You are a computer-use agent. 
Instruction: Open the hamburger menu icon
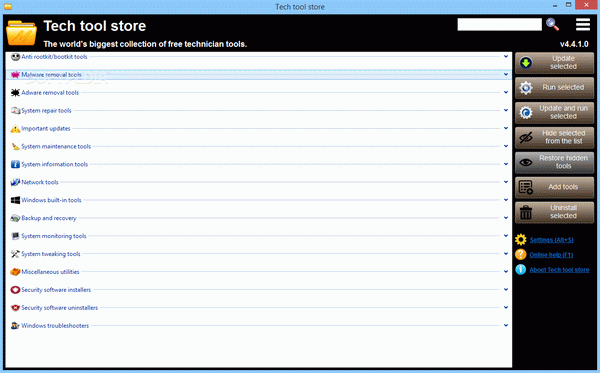[x=583, y=24]
